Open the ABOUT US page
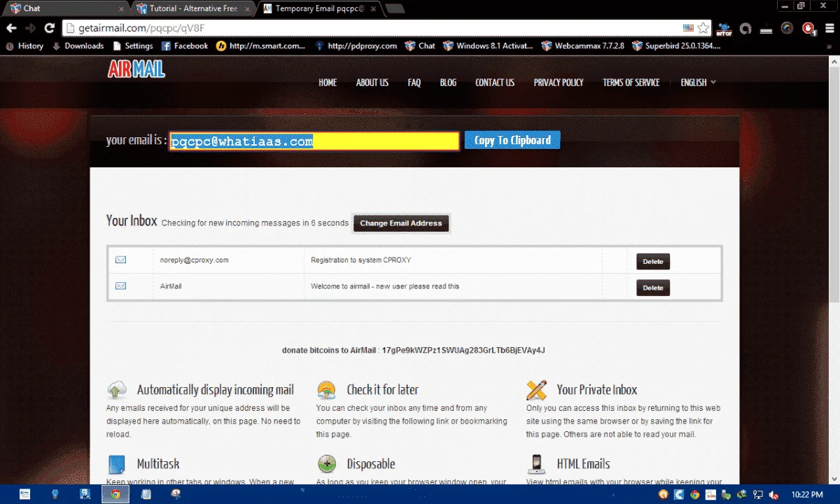The width and height of the screenshot is (840, 504). (x=372, y=83)
